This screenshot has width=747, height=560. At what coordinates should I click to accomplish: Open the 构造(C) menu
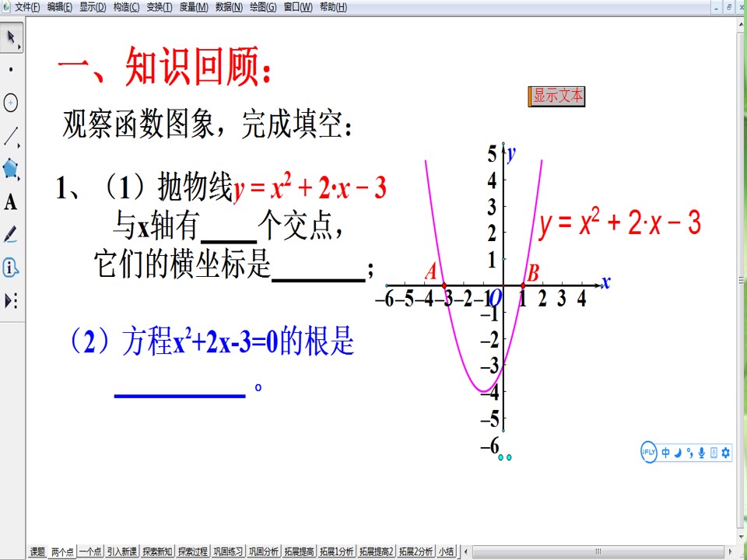pos(127,8)
